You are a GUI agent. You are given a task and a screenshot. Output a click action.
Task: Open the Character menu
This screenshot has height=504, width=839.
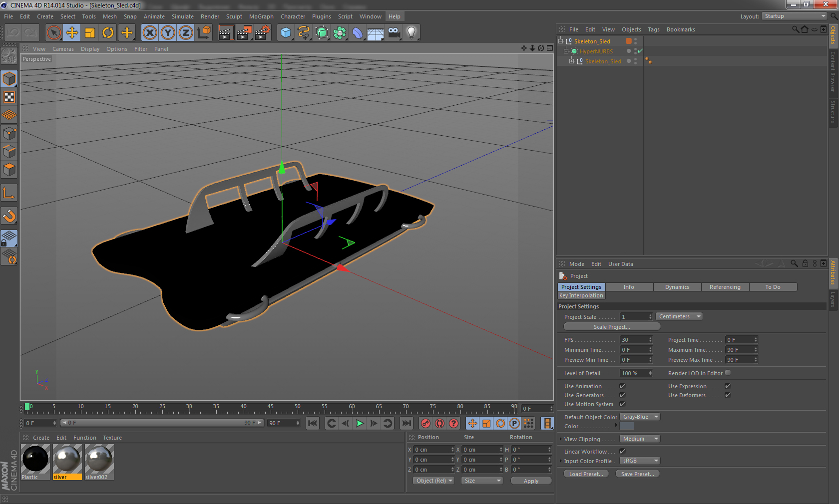pos(293,16)
